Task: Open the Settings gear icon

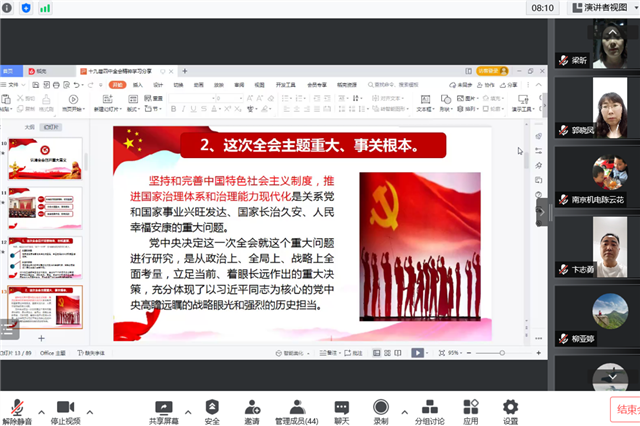Action: pyautogui.click(x=511, y=406)
